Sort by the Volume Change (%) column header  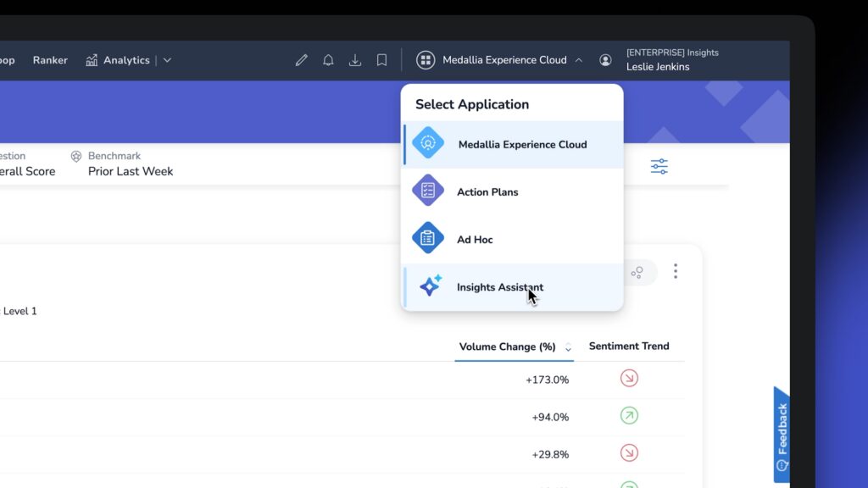pos(508,347)
